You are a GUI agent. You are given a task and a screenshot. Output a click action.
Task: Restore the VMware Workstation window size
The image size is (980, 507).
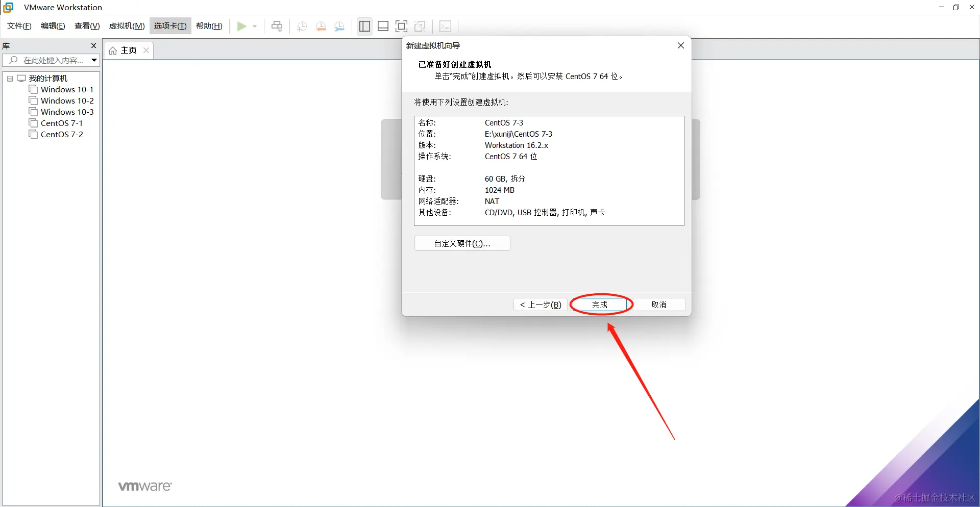point(956,7)
